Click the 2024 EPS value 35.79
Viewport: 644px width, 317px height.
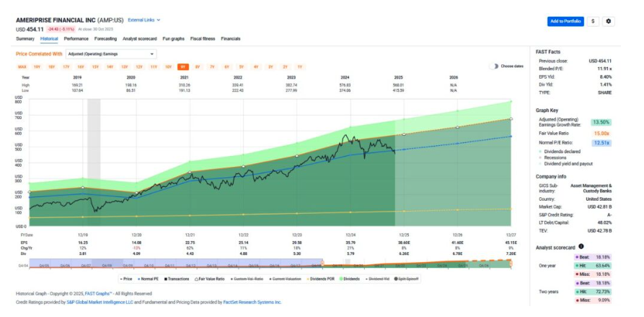coord(350,243)
